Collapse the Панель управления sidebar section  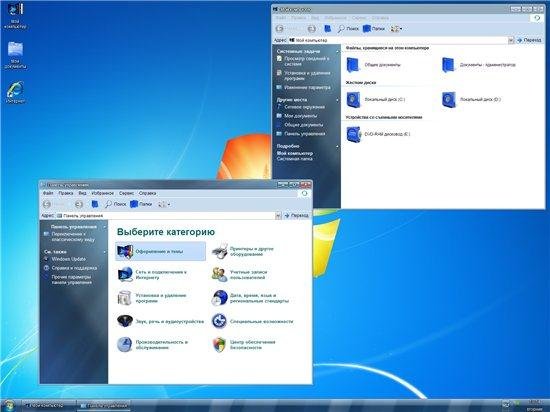click(x=105, y=227)
